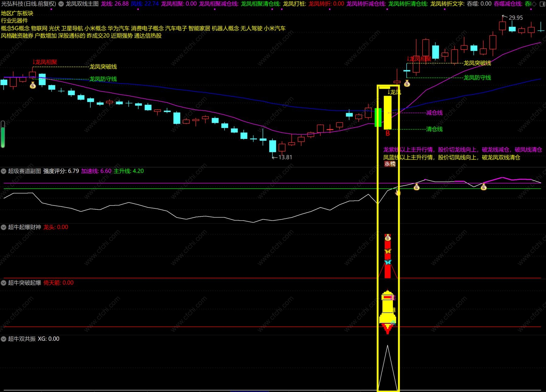Open the dropdown beside 光弘科技 stock title
This screenshot has height=392, width=546.
(61, 4)
